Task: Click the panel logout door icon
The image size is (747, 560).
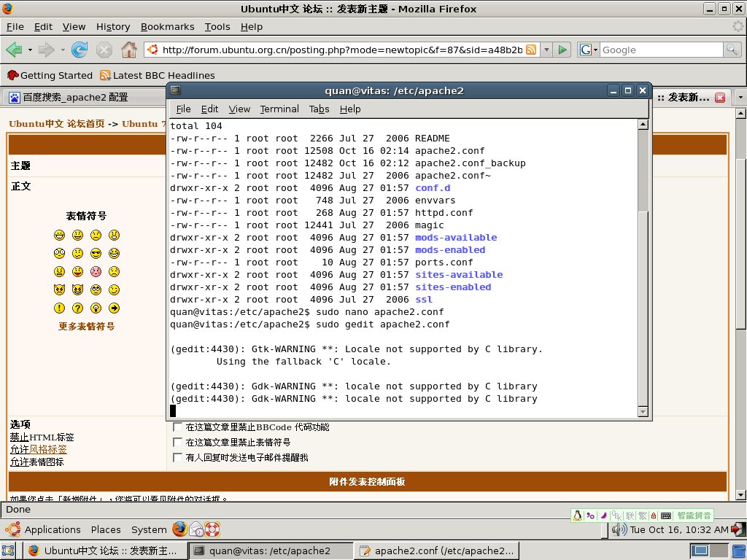Action: [x=738, y=529]
